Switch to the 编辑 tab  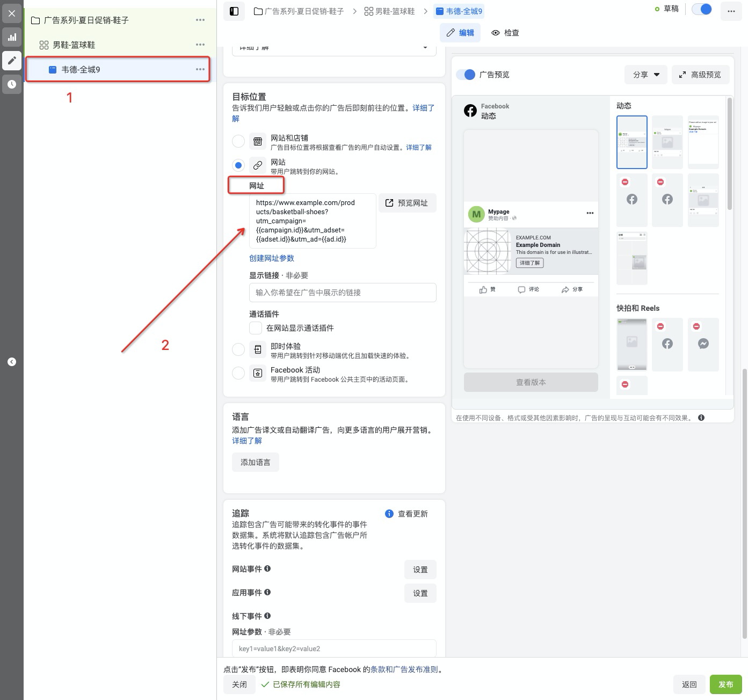(460, 33)
